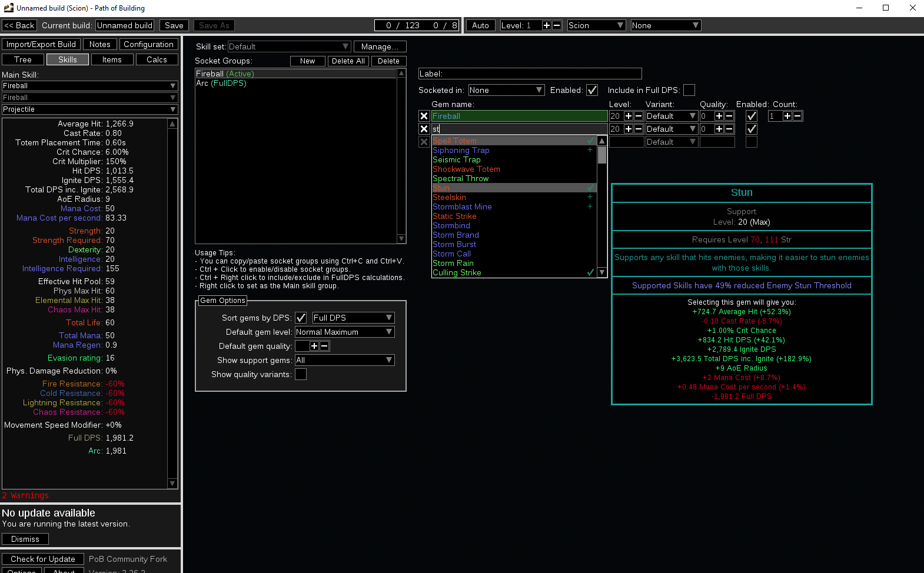Image resolution: width=924 pixels, height=573 pixels.
Task: Click Check for Update button
Action: (x=43, y=559)
